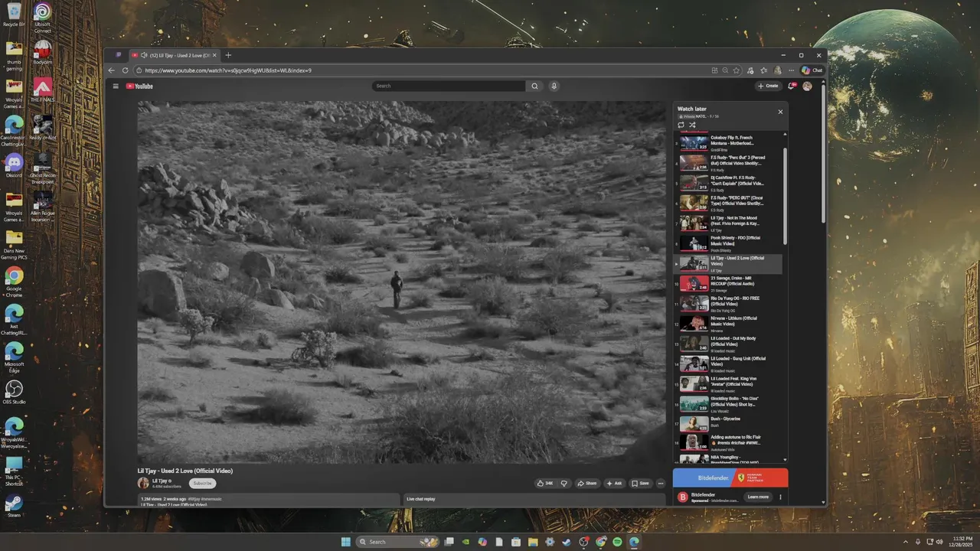Open the YouTube hamburger guide menu
Image resolution: width=980 pixels, height=551 pixels.
pos(116,86)
